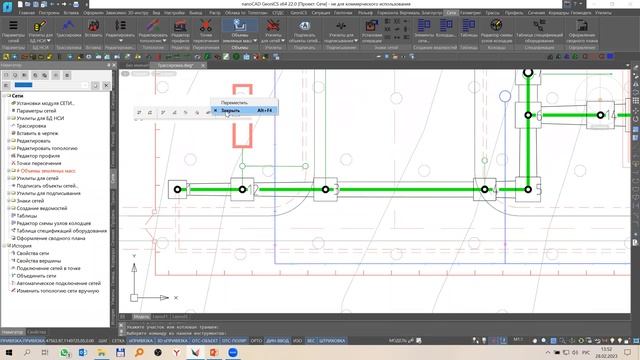
Task: Click Свойства сети in История
Action: (33, 253)
